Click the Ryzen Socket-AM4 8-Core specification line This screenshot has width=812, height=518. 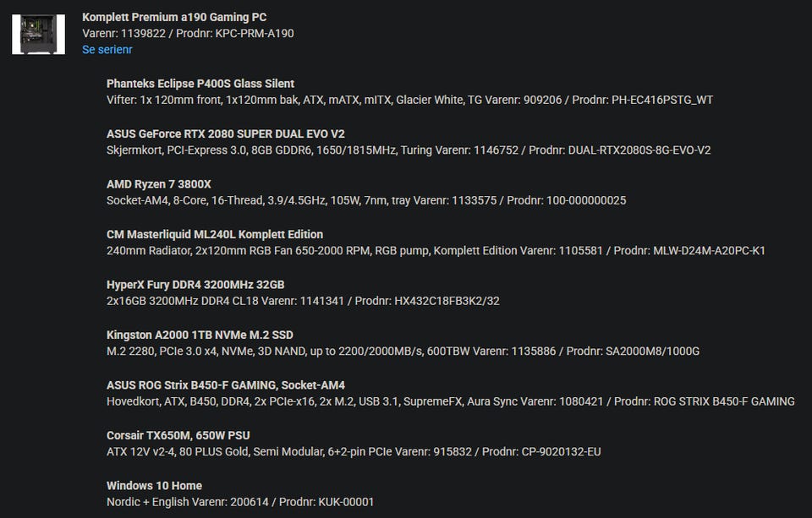pyautogui.click(x=366, y=200)
